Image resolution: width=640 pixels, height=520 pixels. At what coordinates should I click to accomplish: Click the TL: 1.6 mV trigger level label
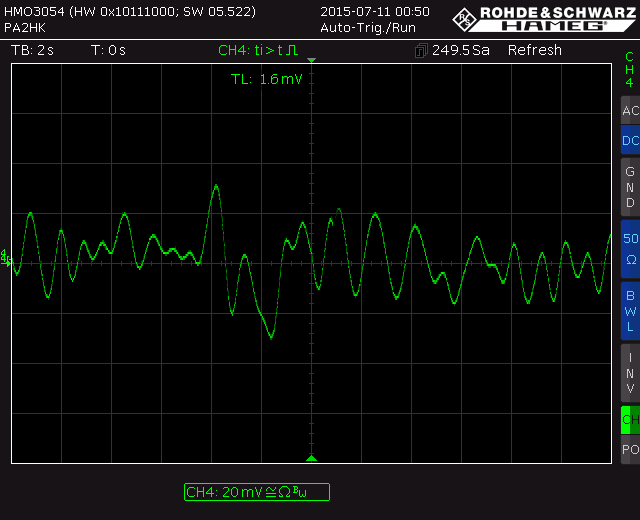(266, 79)
